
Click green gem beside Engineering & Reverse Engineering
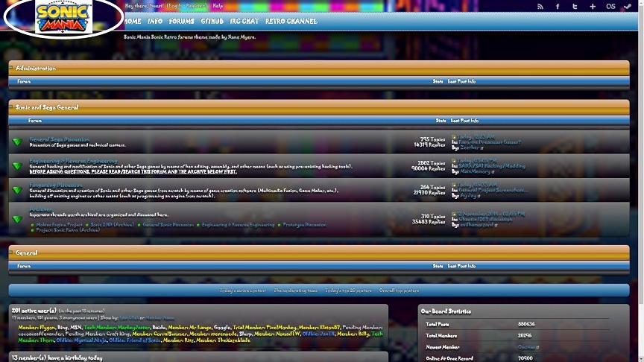click(x=17, y=166)
